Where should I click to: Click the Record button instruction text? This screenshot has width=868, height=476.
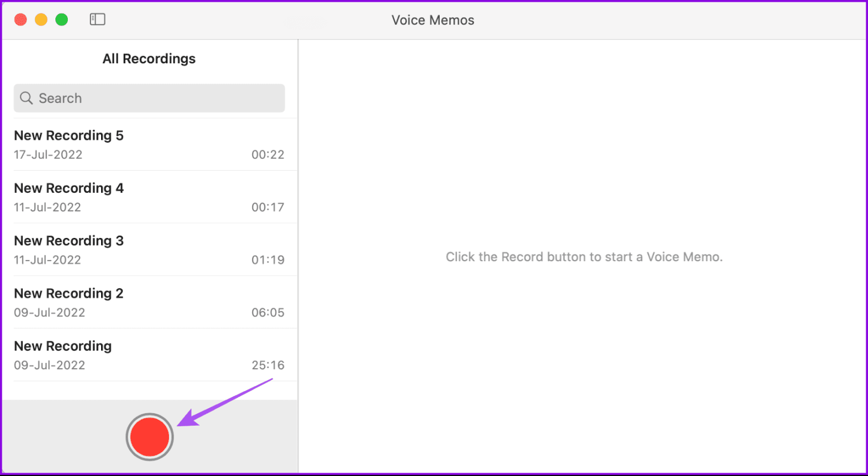coord(584,257)
